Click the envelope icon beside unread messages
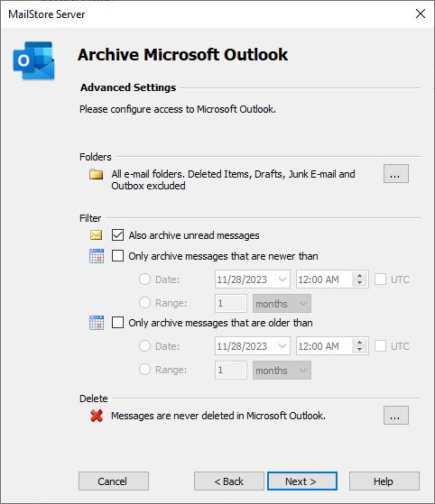 pos(97,235)
